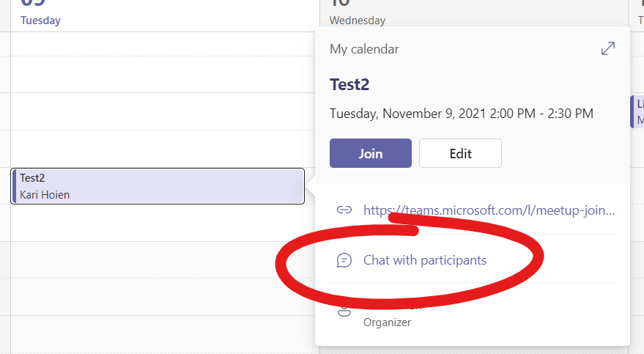Click the Tuesday column header

pos(40,20)
